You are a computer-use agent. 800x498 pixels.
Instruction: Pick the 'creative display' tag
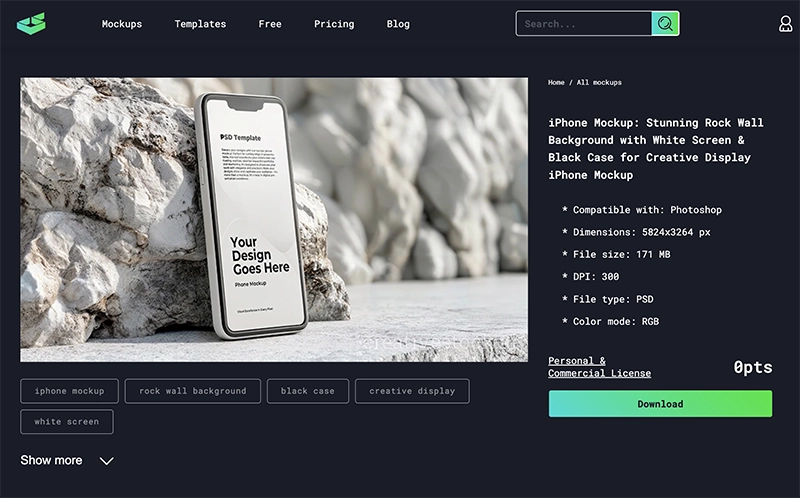[x=412, y=391]
